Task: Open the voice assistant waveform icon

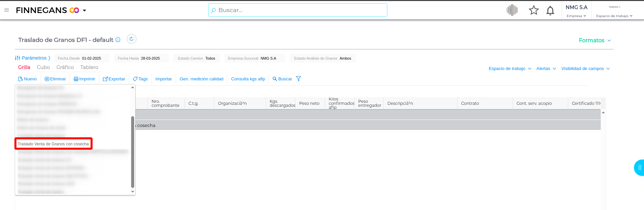Action: point(512,10)
